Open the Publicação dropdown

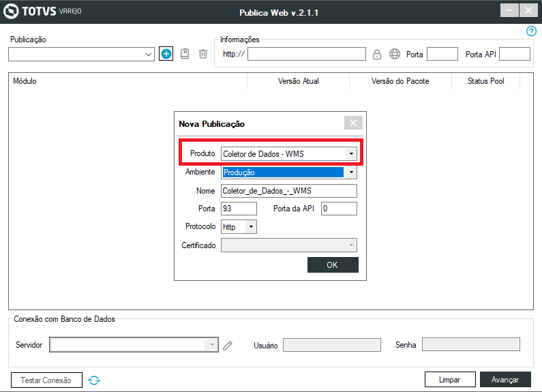[81, 55]
